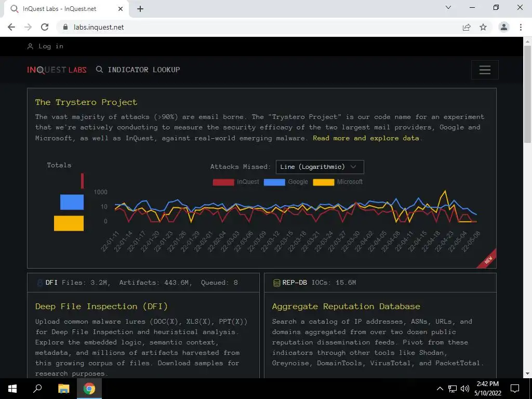
Task: Select the InQuest Labs browser tab
Action: (66, 9)
